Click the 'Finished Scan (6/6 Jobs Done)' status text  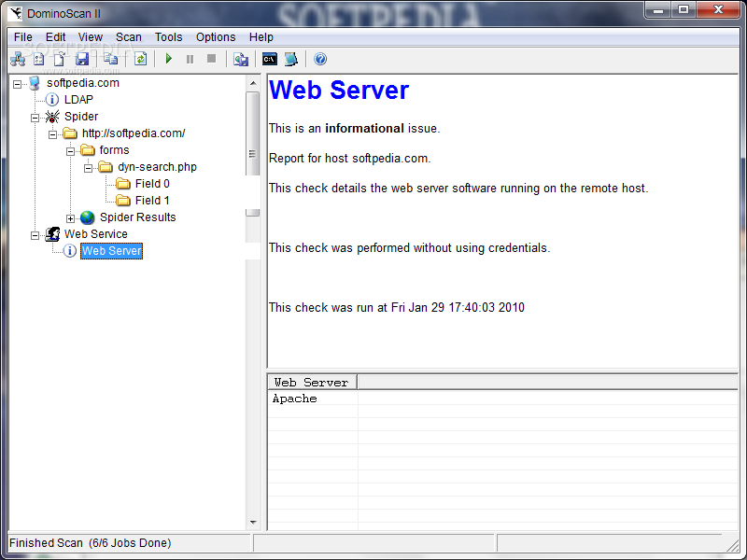pyautogui.click(x=90, y=543)
